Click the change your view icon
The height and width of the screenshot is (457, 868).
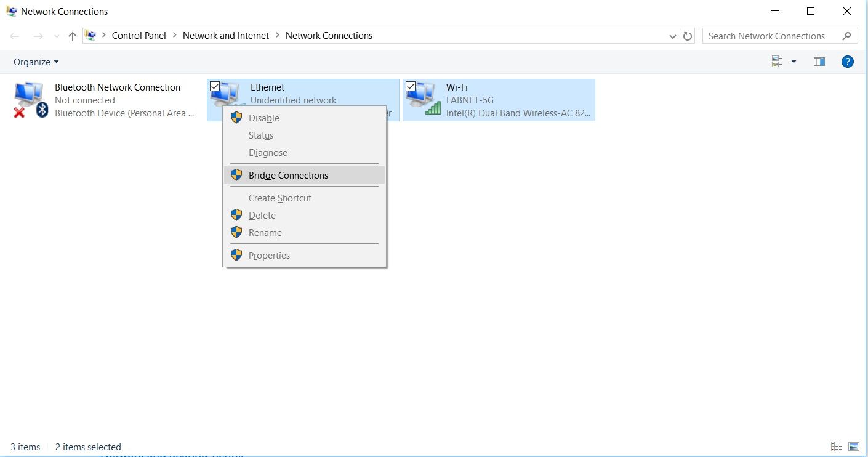(777, 61)
